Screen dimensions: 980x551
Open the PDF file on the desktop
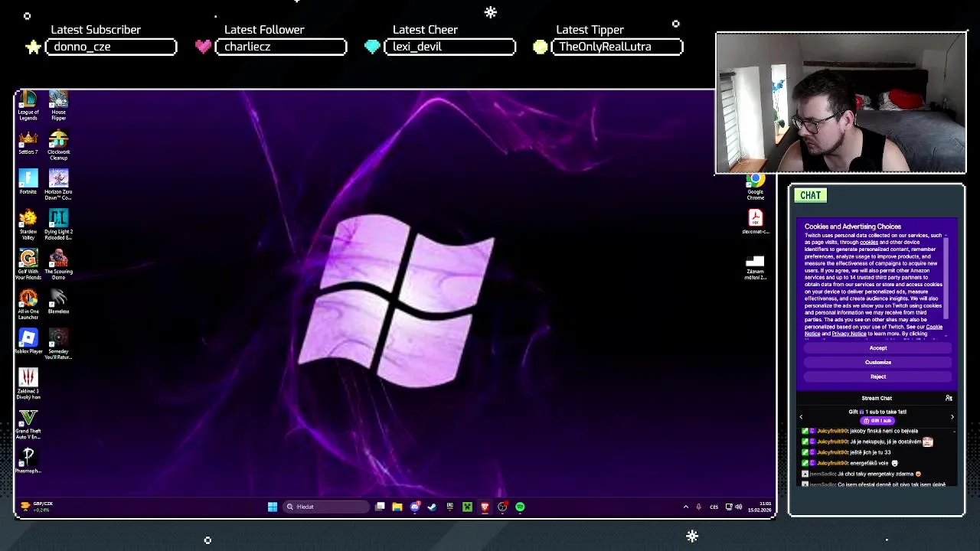pos(756,222)
